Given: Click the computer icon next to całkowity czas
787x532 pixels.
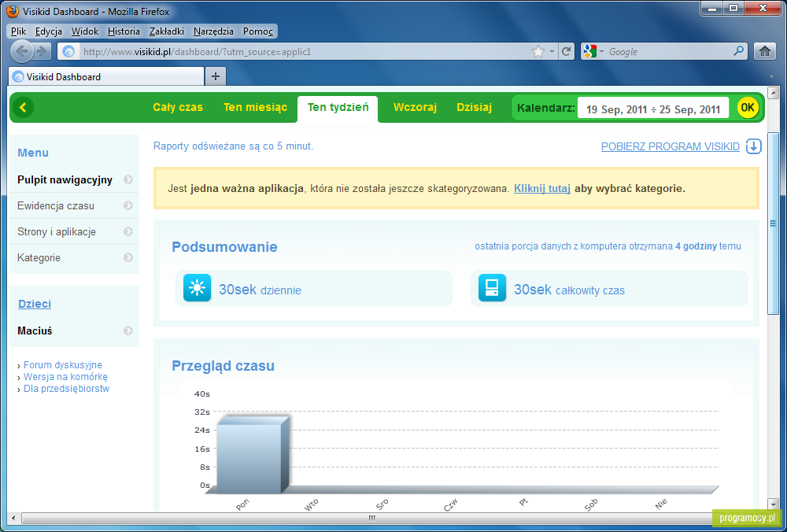Looking at the screenshot, I should point(492,287).
